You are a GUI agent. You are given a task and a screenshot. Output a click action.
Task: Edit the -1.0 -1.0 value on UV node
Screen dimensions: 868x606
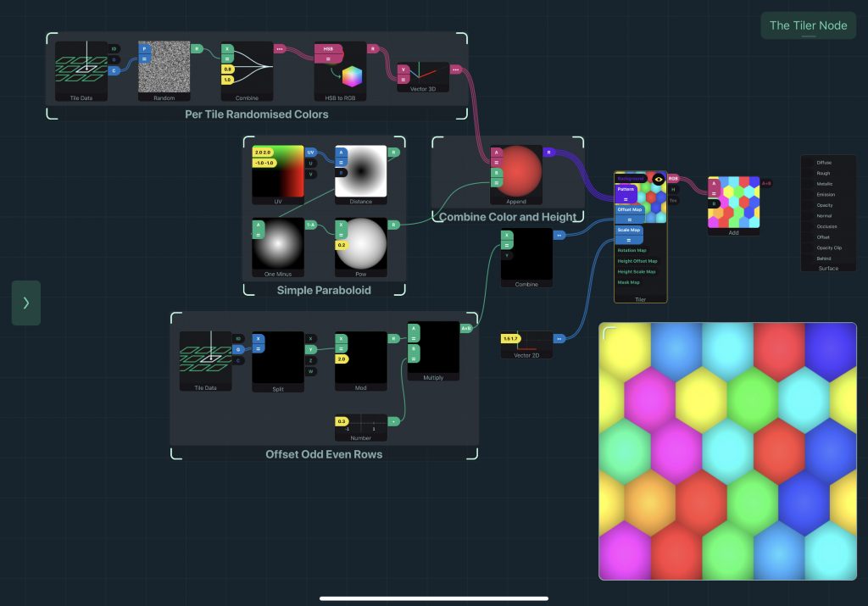point(264,163)
